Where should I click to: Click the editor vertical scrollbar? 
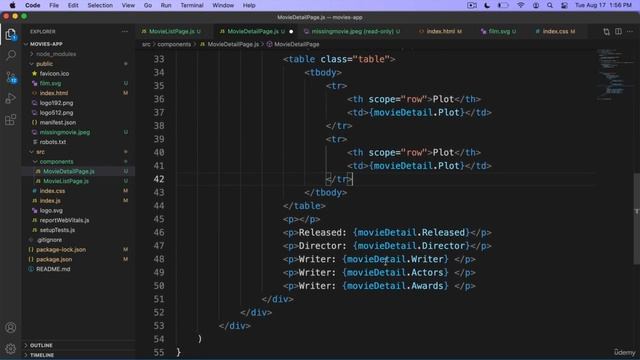coord(636,219)
